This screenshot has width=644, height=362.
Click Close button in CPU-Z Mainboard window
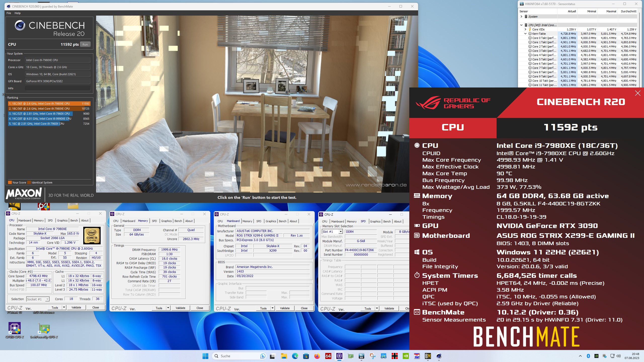tap(304, 308)
